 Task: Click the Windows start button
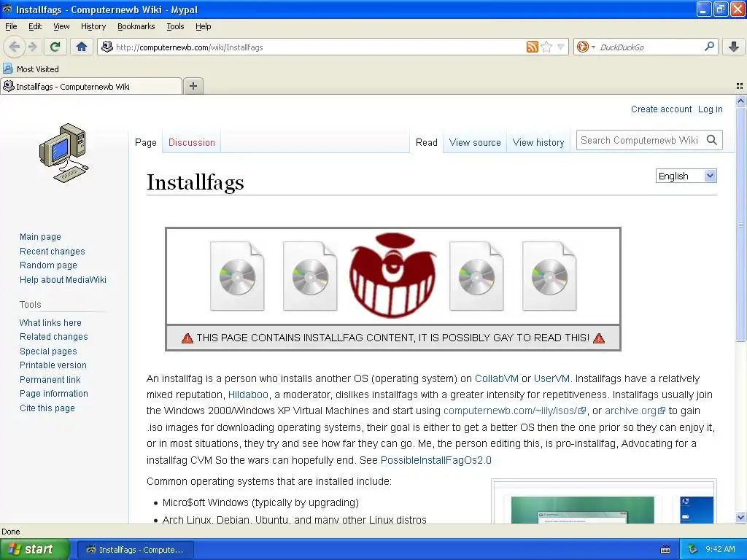tap(34, 550)
